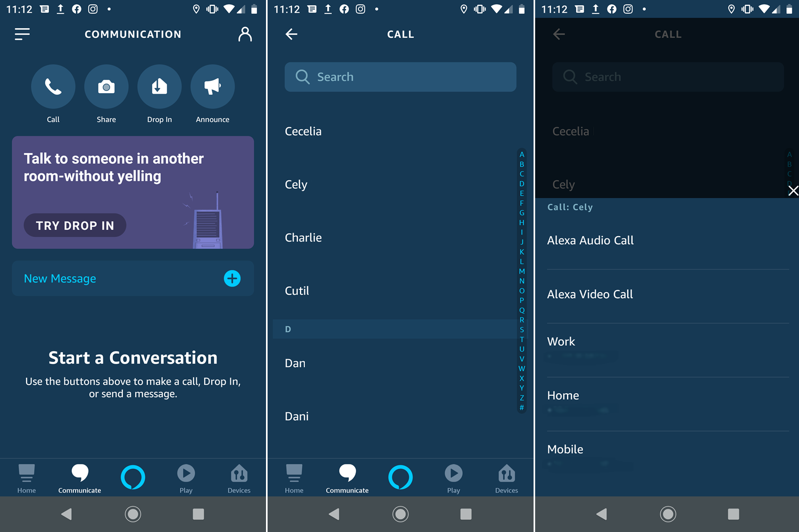Tap Android back button on left screen
Screen dimensions: 799x532
coord(66,514)
